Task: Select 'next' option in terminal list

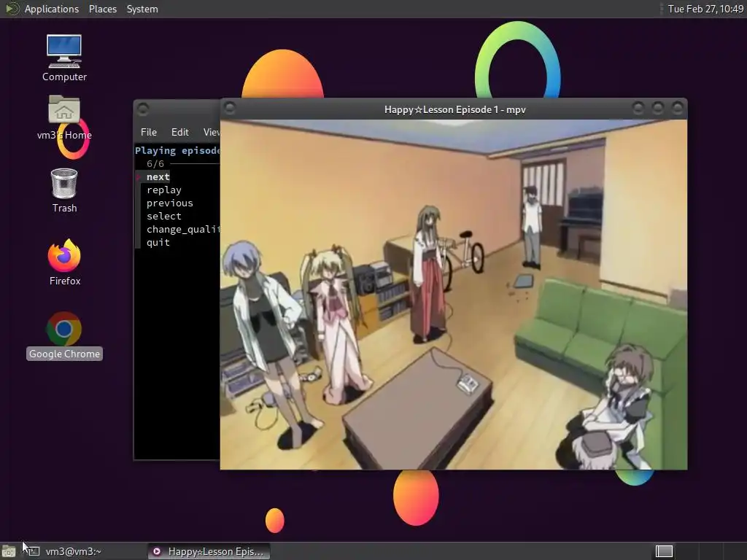Action: coord(158,176)
